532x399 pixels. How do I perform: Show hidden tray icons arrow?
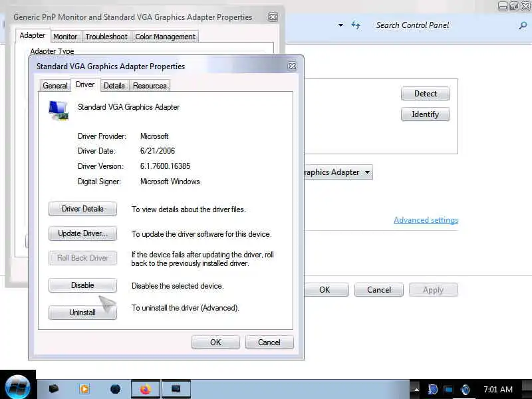[x=416, y=390]
